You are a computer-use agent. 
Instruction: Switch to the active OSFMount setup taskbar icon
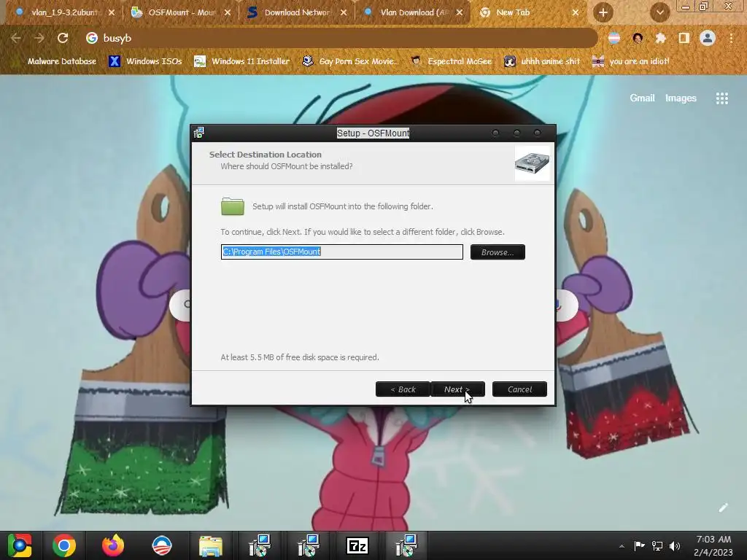click(x=406, y=545)
